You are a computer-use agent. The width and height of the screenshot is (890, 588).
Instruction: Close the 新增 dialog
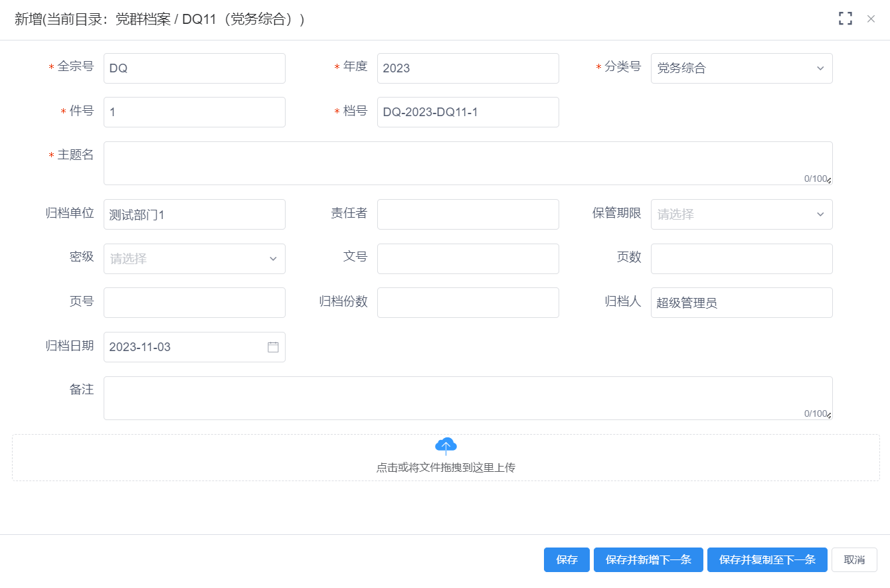click(871, 19)
